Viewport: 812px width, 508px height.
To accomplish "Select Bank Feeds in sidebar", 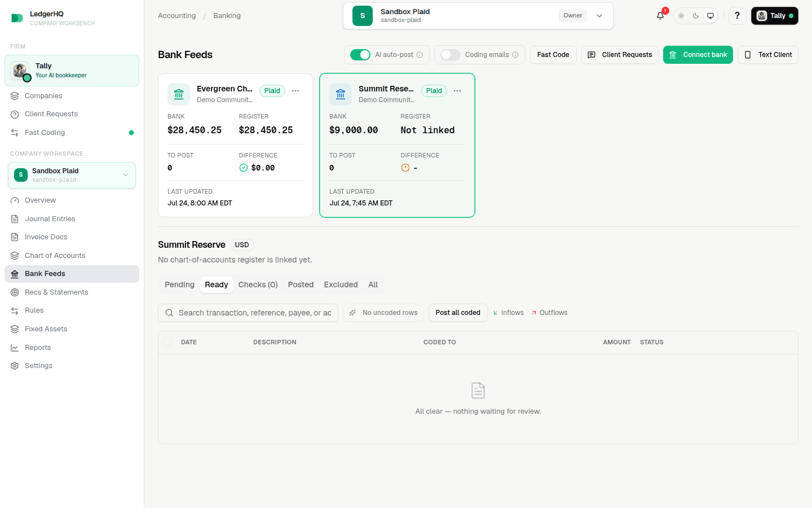I will pos(72,274).
